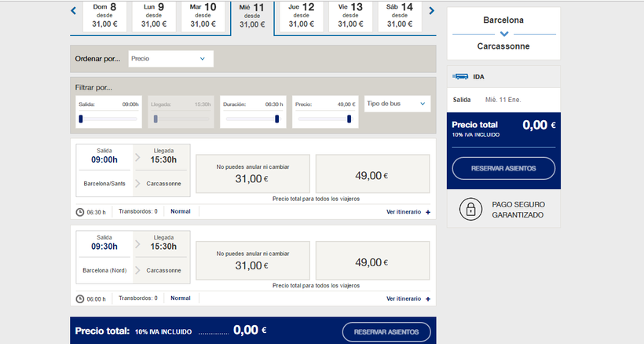644x344 pixels.
Task: Click the Normal label on 09:30h trip
Action: (x=181, y=298)
